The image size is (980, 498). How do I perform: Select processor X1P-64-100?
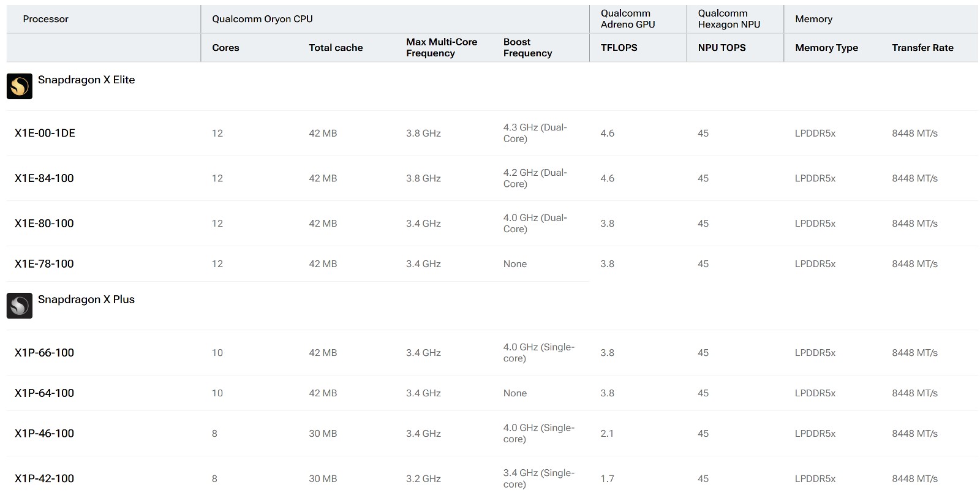point(44,393)
